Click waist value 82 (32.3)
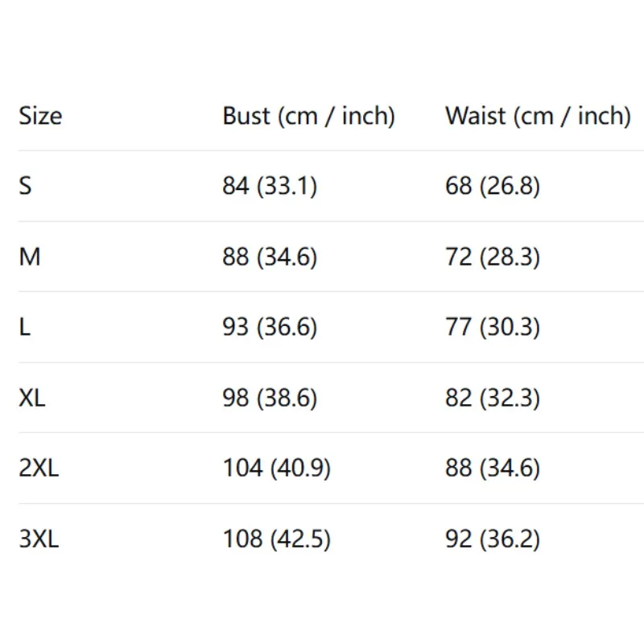Image resolution: width=644 pixels, height=644 pixels. (x=492, y=398)
